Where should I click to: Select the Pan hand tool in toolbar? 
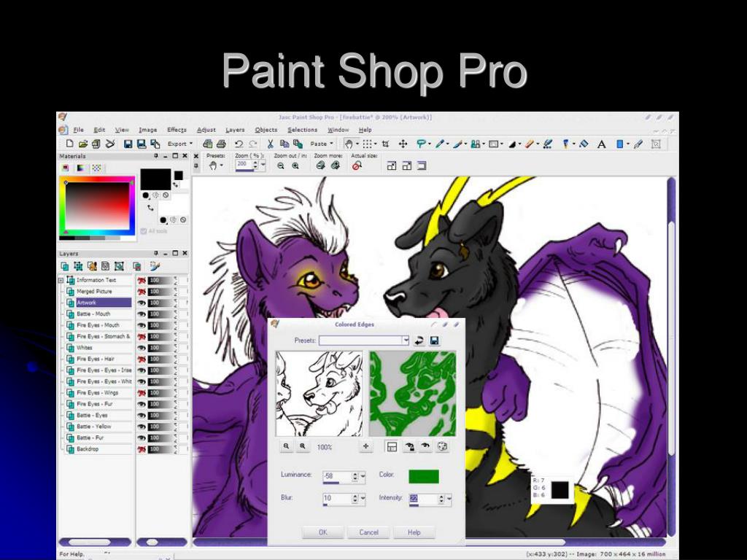(x=349, y=144)
